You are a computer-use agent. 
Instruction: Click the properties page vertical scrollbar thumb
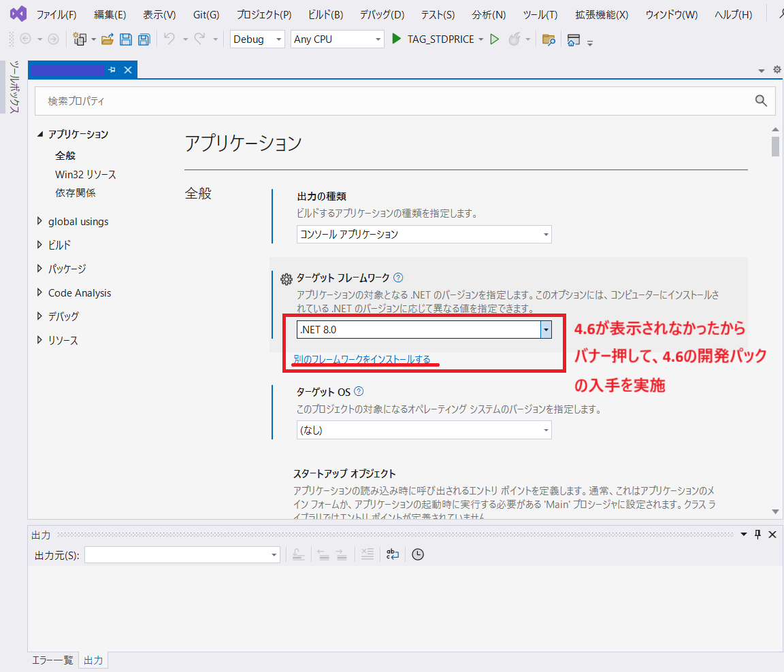coord(775,146)
